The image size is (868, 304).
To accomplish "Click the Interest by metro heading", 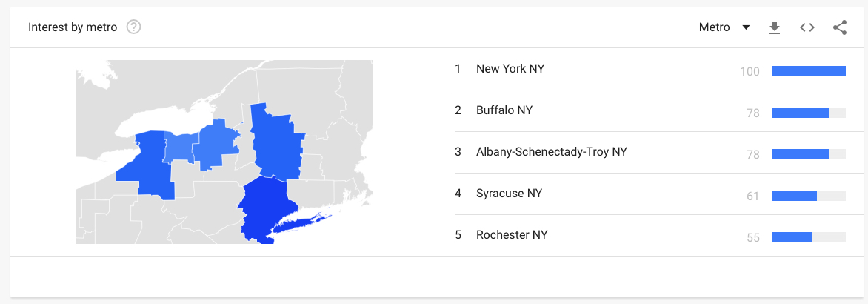I will 73,27.
